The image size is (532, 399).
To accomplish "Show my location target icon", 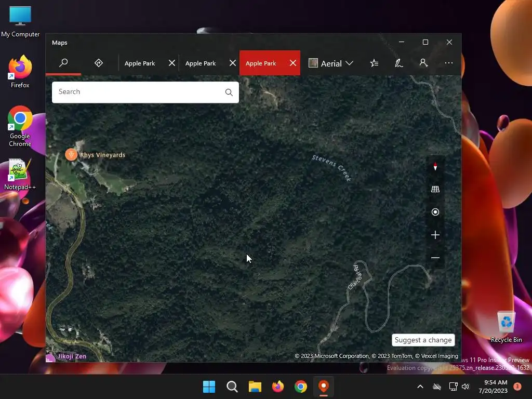I will (x=435, y=212).
